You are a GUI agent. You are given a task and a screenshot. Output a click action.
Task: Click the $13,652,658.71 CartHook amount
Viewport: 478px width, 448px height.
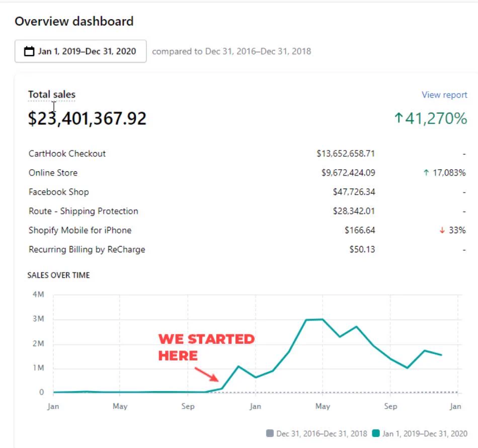click(346, 154)
